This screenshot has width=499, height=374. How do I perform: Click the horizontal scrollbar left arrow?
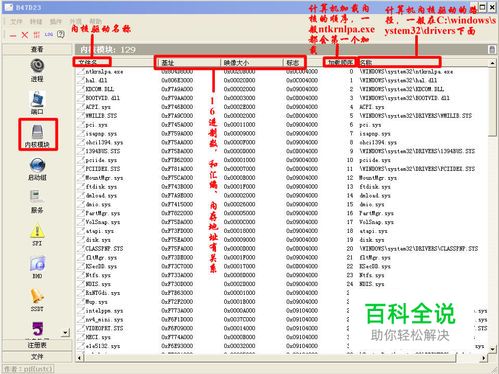tap(79, 358)
